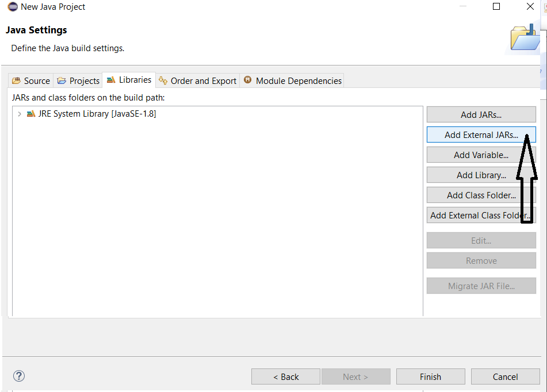Expand the JRE System Library node
547x392 pixels.
click(20, 114)
